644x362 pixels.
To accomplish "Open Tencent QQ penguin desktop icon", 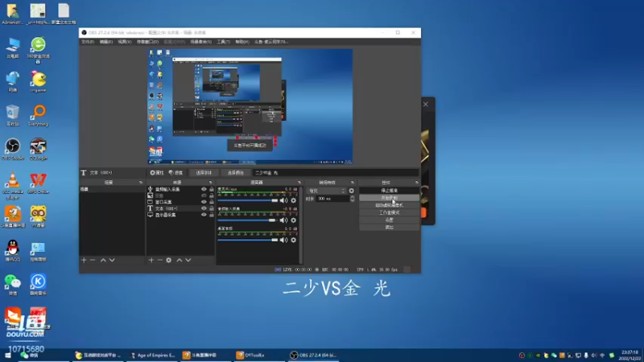I will (13, 251).
